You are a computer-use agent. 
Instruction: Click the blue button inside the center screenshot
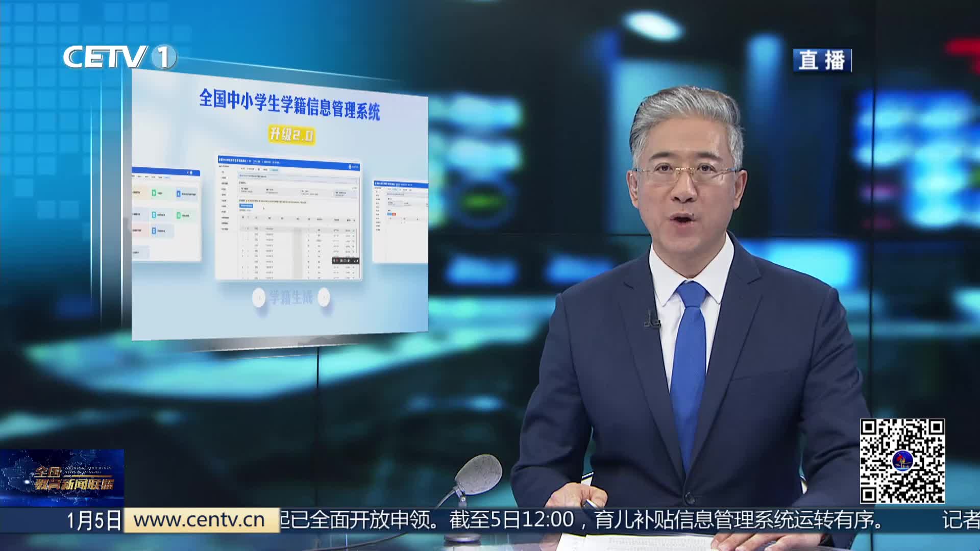click(246, 206)
